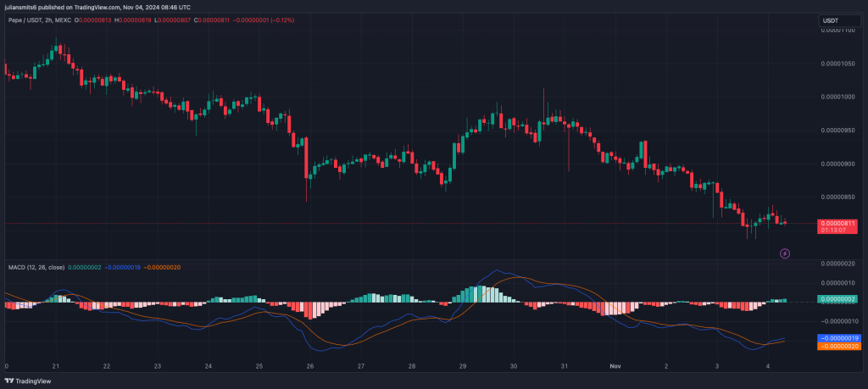Click the 0.00000950 price scale label
This screenshot has width=868, height=389.
coord(839,131)
